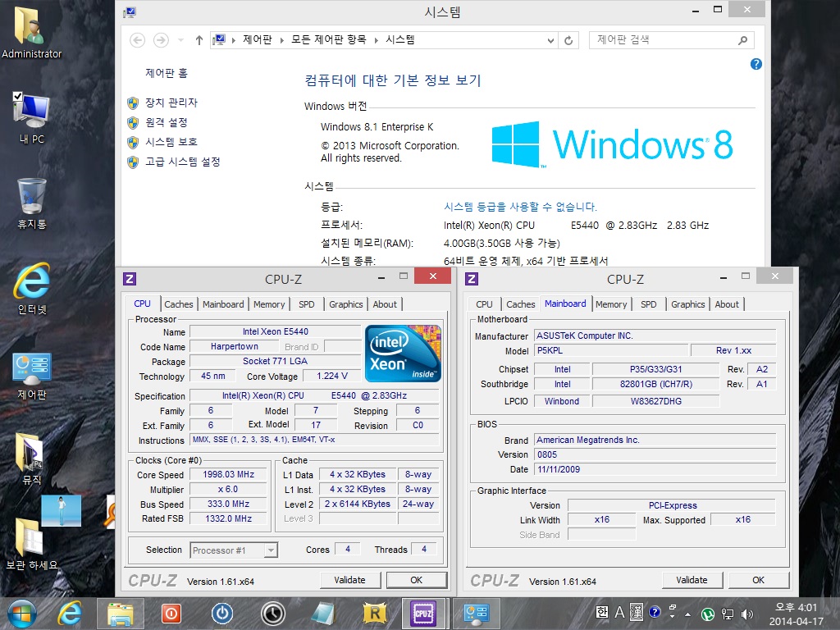Open Memory tab in right CPU-Z window
840x630 pixels.
pyautogui.click(x=610, y=304)
